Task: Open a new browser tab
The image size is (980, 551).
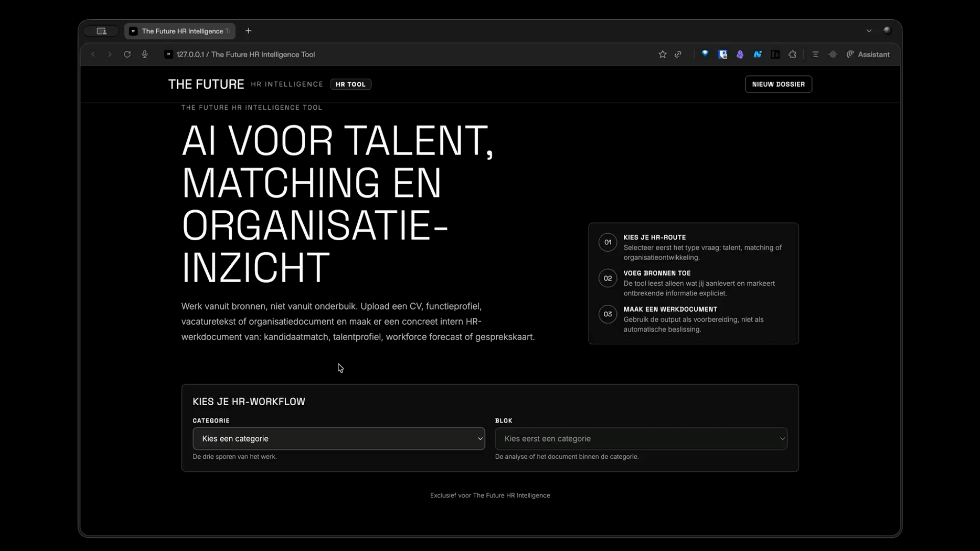Action: (x=249, y=31)
